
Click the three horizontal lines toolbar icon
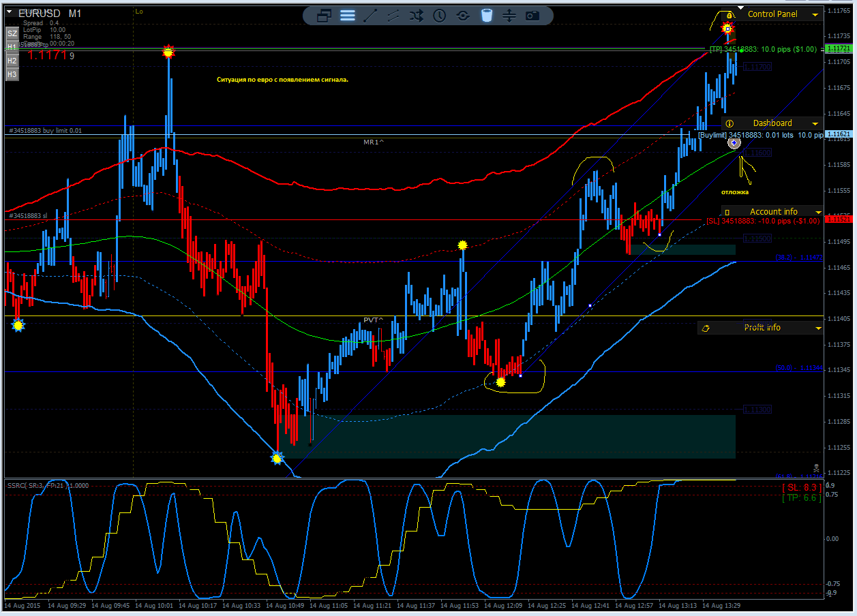(348, 16)
